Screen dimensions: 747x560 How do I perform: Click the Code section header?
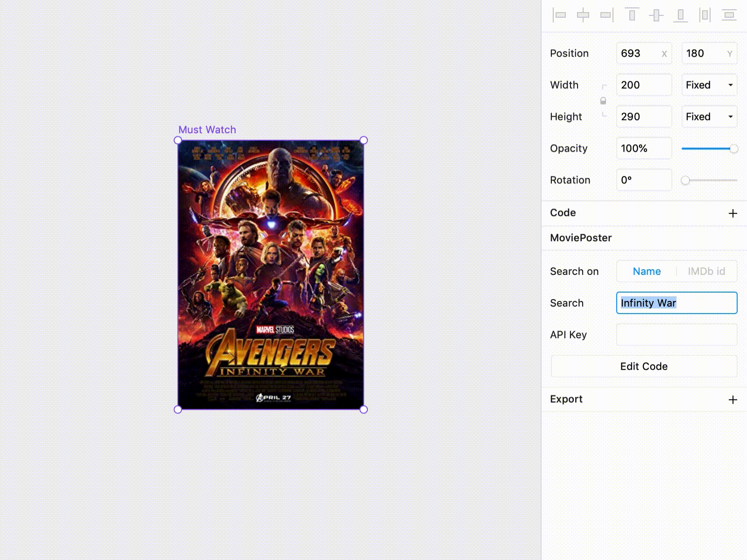[563, 213]
